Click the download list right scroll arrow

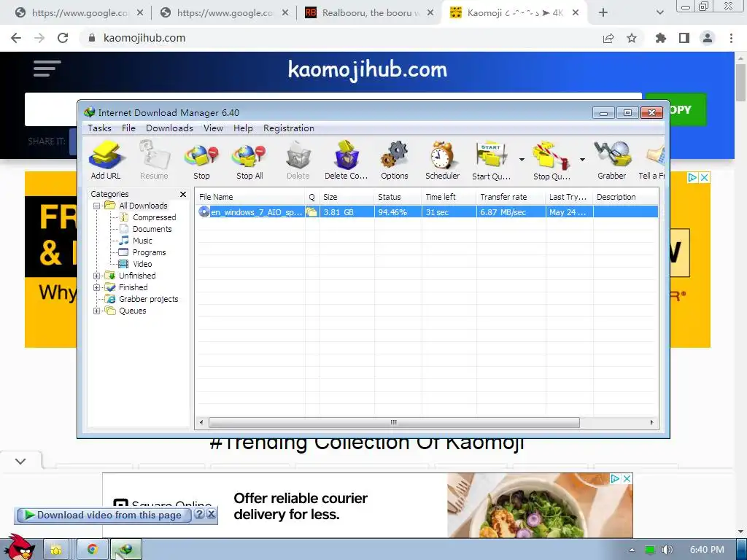651,422
